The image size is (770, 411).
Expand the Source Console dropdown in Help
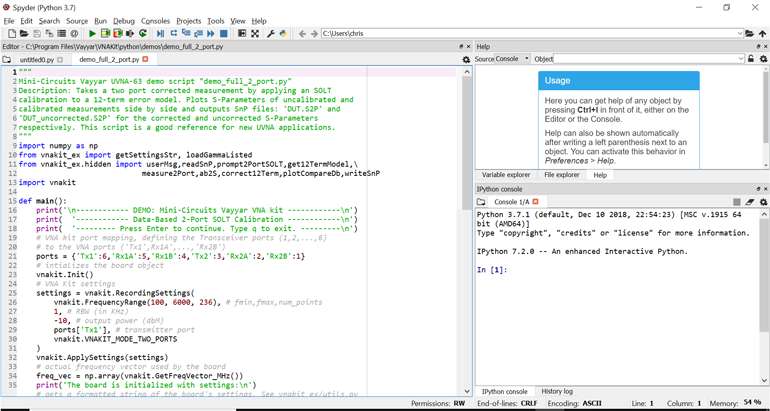[527, 59]
